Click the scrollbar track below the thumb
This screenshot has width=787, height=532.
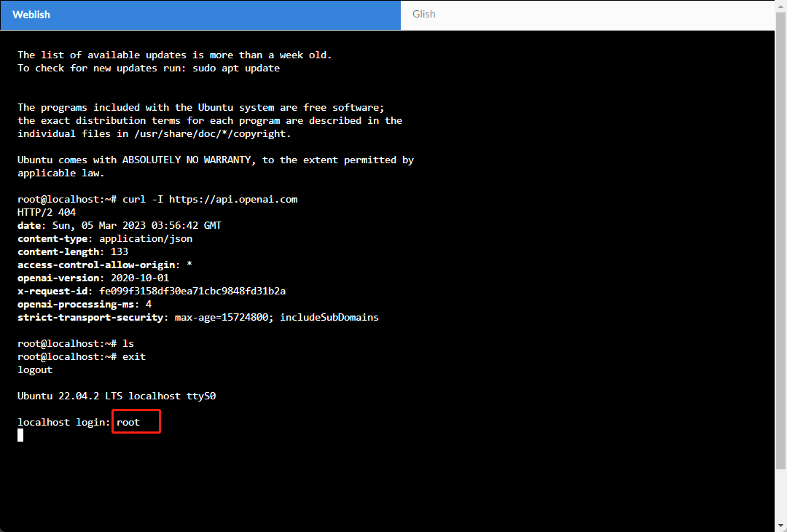click(780, 496)
